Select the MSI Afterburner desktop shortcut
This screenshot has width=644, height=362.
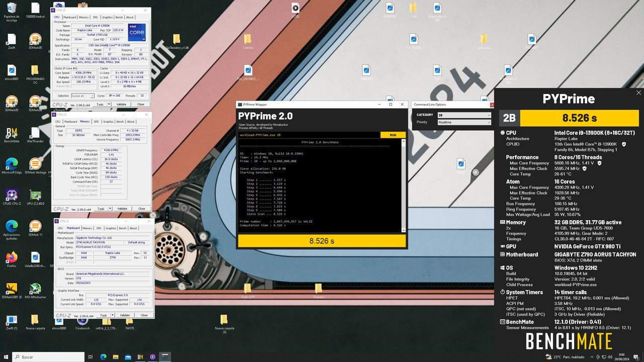[35, 291]
